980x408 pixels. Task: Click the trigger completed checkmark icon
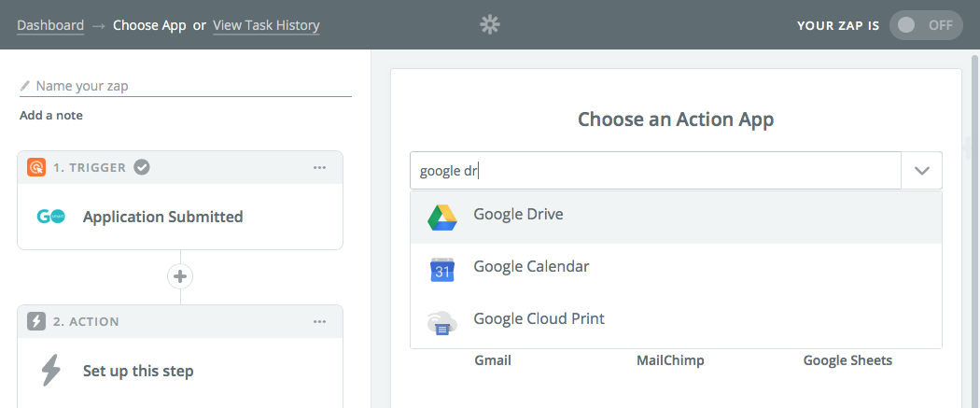(142, 167)
